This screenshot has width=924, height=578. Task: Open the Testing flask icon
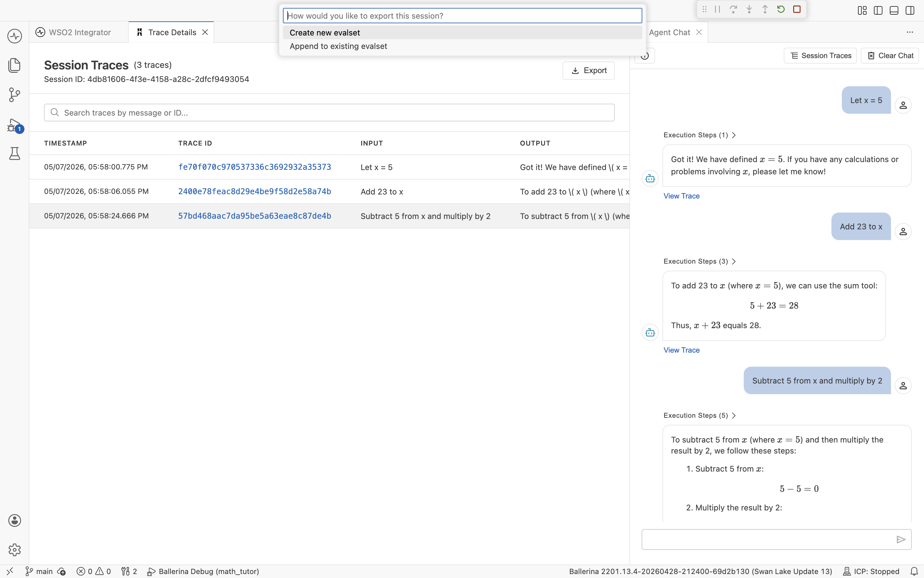point(14,153)
